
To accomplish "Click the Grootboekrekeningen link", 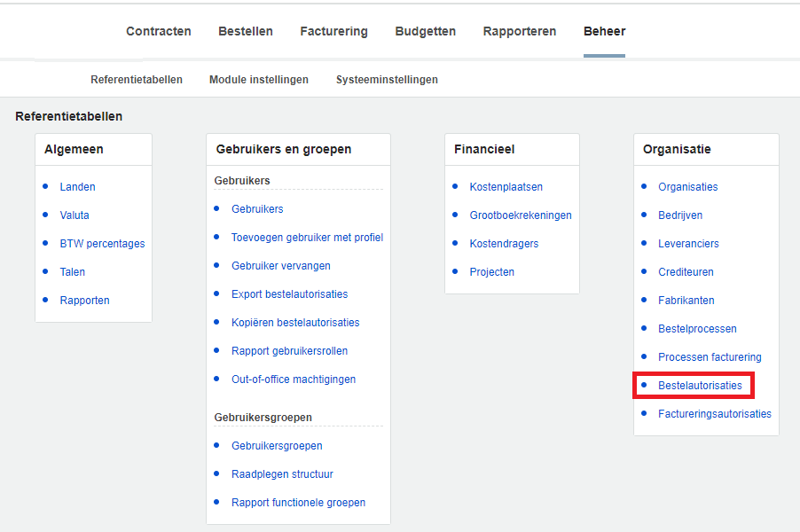I will pos(521,215).
